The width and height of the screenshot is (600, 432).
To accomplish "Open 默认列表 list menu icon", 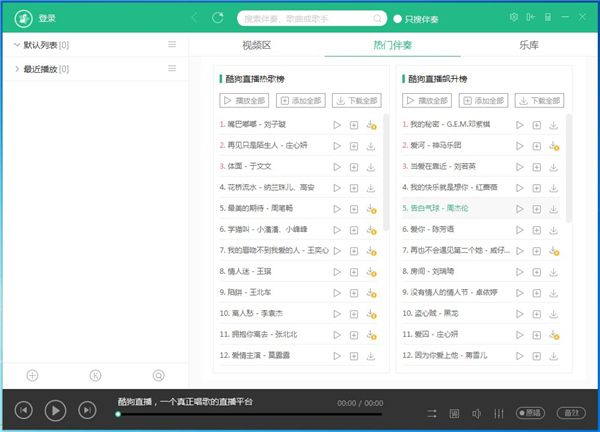I will (172, 45).
